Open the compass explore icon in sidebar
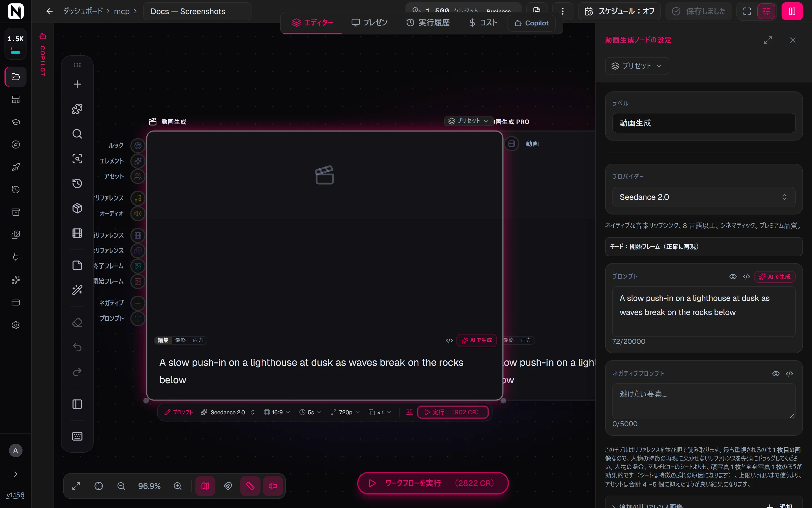 tap(16, 144)
